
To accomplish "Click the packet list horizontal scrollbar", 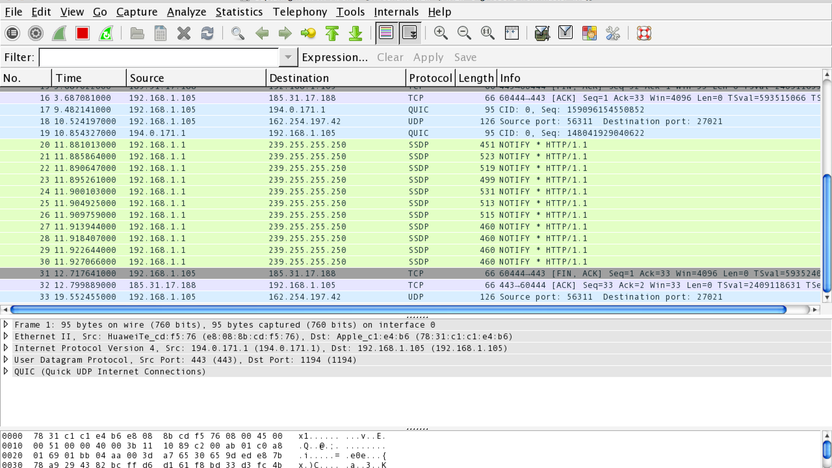I will pyautogui.click(x=398, y=309).
